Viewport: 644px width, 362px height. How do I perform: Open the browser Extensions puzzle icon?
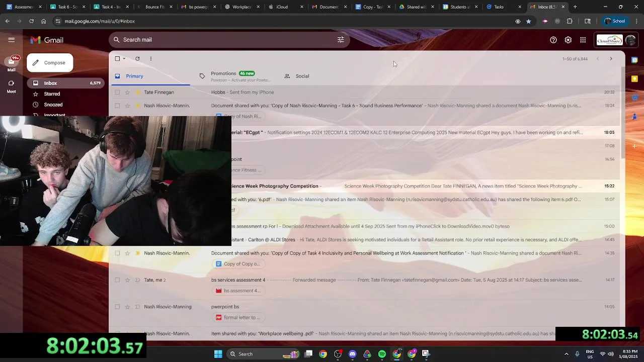[x=570, y=21]
